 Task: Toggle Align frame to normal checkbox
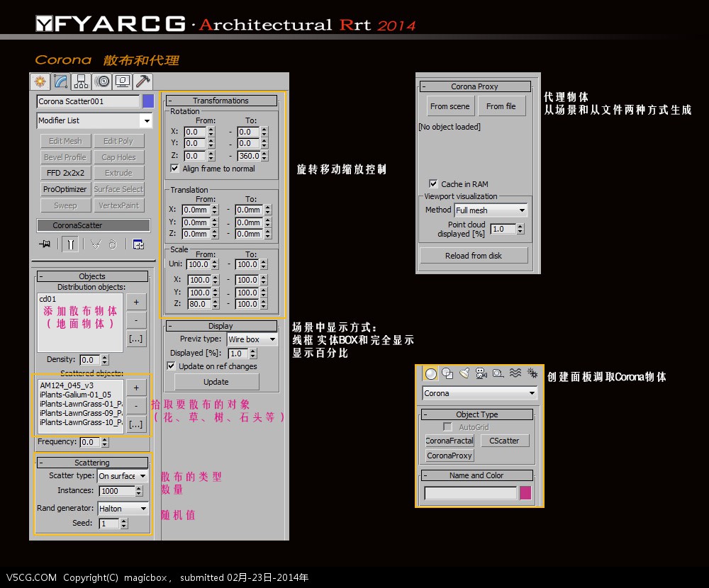click(x=174, y=168)
